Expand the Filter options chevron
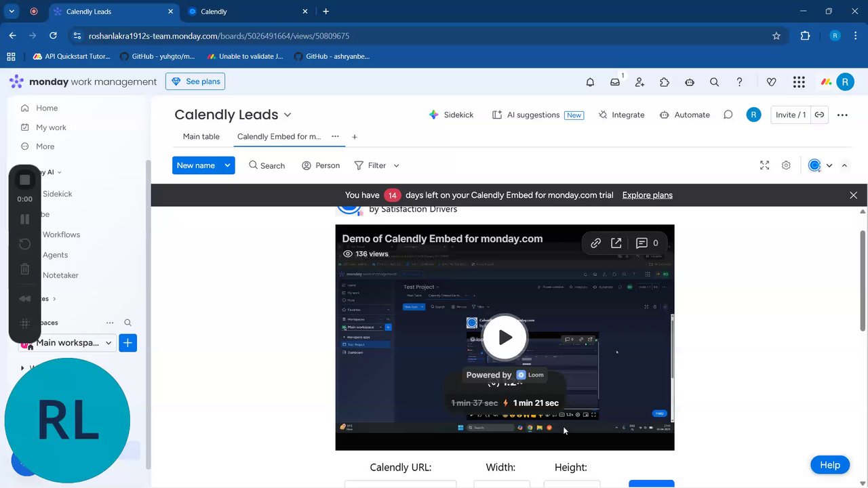 pos(396,165)
